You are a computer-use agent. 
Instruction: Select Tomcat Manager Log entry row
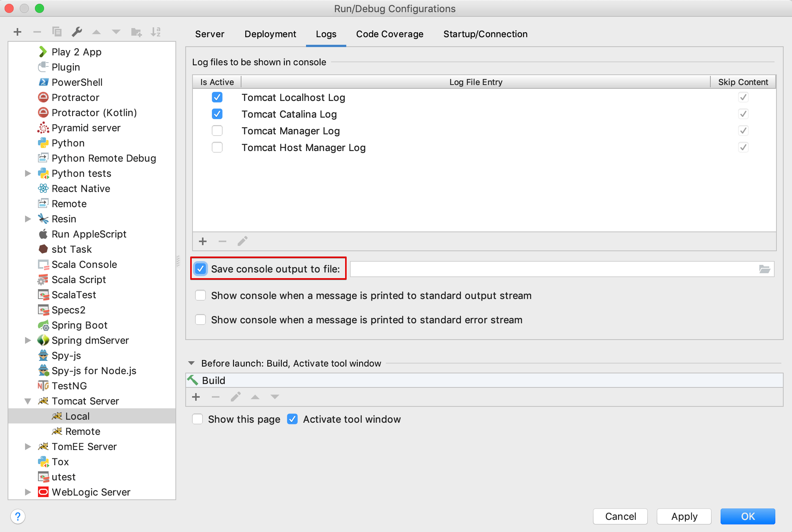pos(484,131)
